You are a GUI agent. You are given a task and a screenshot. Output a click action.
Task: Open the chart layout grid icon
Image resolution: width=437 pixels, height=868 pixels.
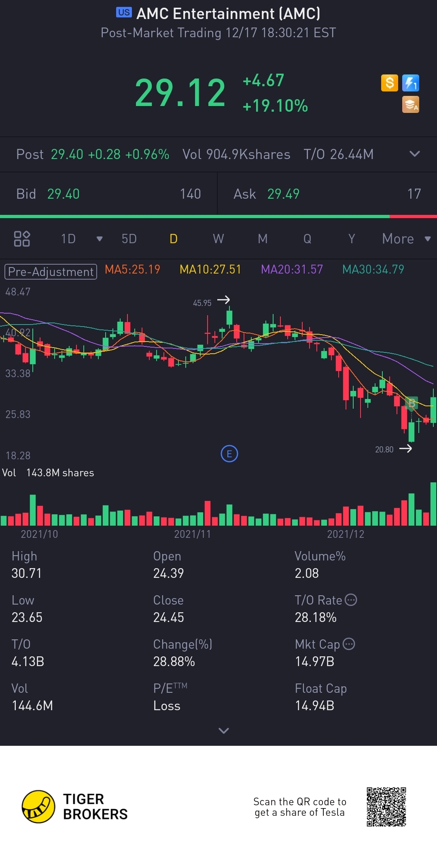tap(22, 239)
